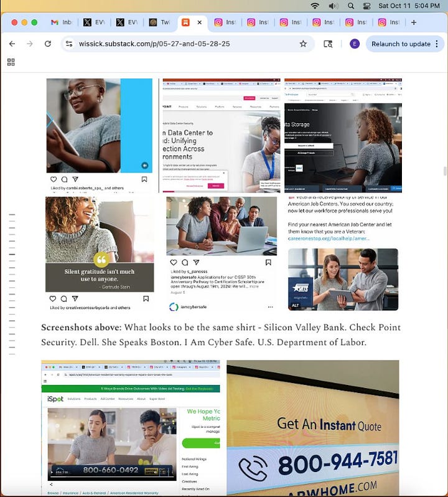Click bookmark icon under woman-with-tablet post

(144, 179)
